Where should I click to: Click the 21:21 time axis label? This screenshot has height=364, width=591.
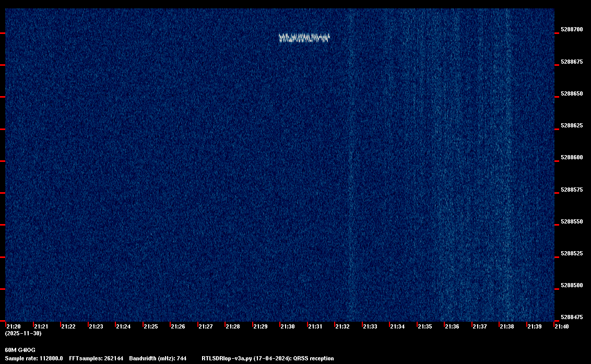click(x=41, y=326)
